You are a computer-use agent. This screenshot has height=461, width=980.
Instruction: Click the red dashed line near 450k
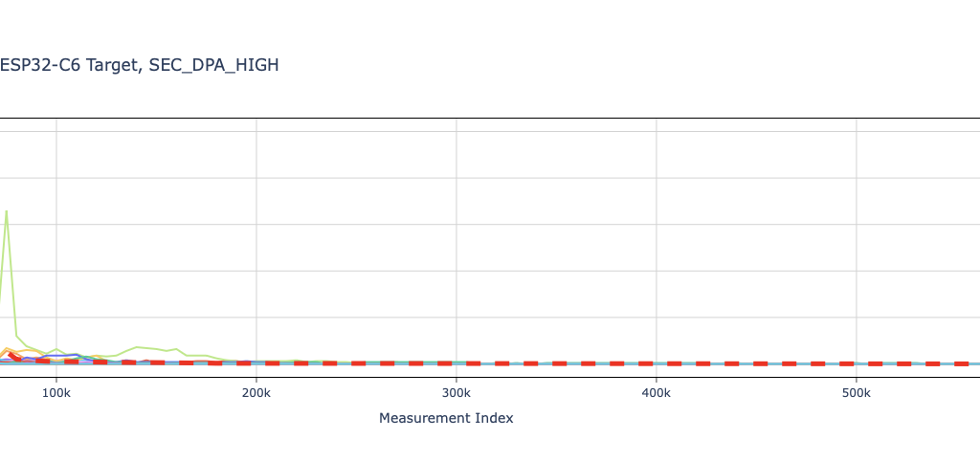[x=756, y=363]
